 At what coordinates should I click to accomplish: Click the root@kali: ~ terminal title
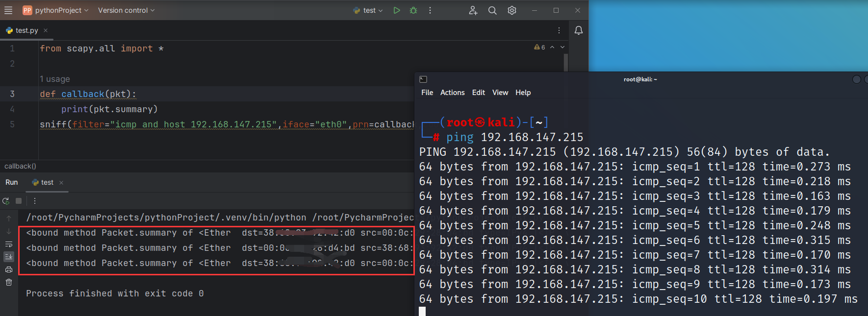pyautogui.click(x=640, y=79)
